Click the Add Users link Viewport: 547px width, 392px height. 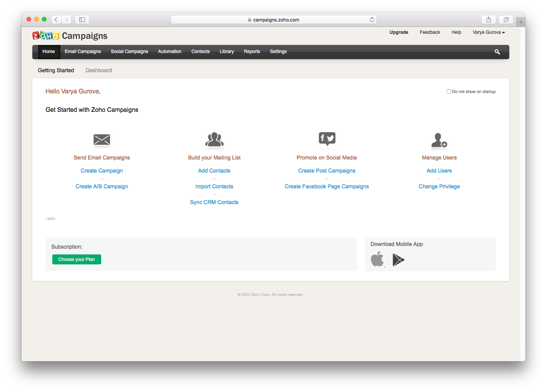tap(439, 171)
